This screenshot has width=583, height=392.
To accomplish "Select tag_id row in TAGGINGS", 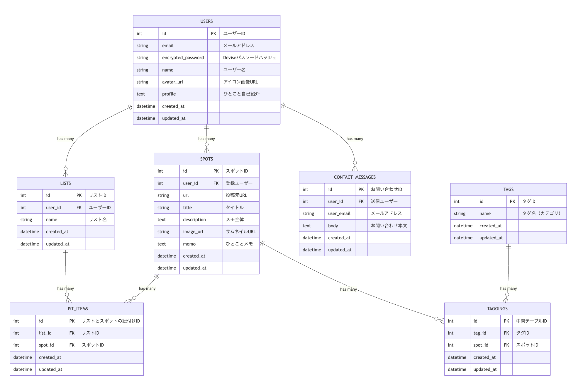I will pos(479,333).
